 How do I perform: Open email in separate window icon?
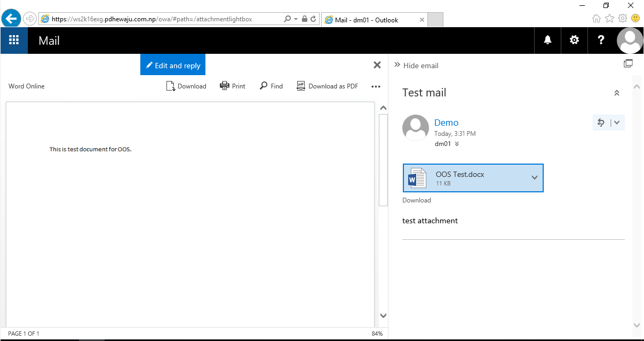(628, 63)
